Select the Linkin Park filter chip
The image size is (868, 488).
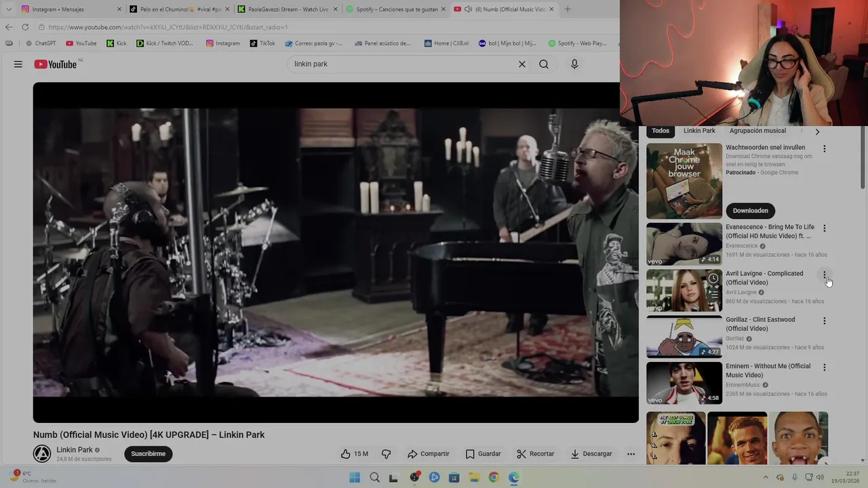[x=699, y=131]
